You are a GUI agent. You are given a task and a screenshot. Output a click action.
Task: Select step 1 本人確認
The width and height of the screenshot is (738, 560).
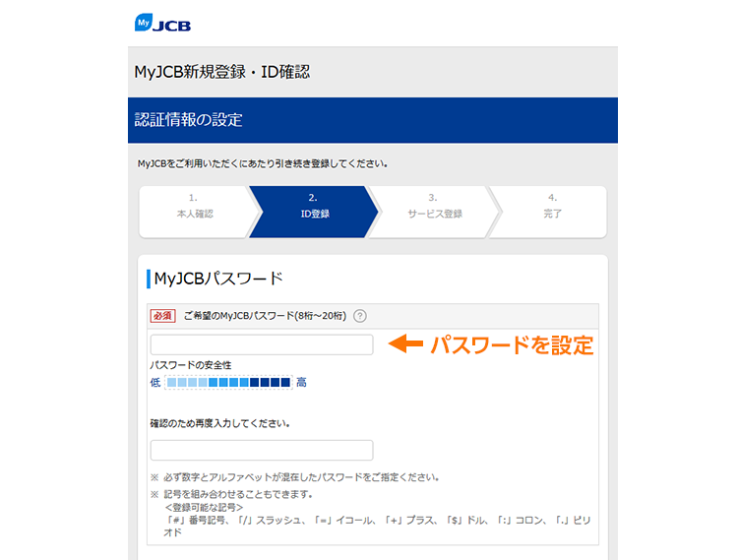pyautogui.click(x=195, y=212)
